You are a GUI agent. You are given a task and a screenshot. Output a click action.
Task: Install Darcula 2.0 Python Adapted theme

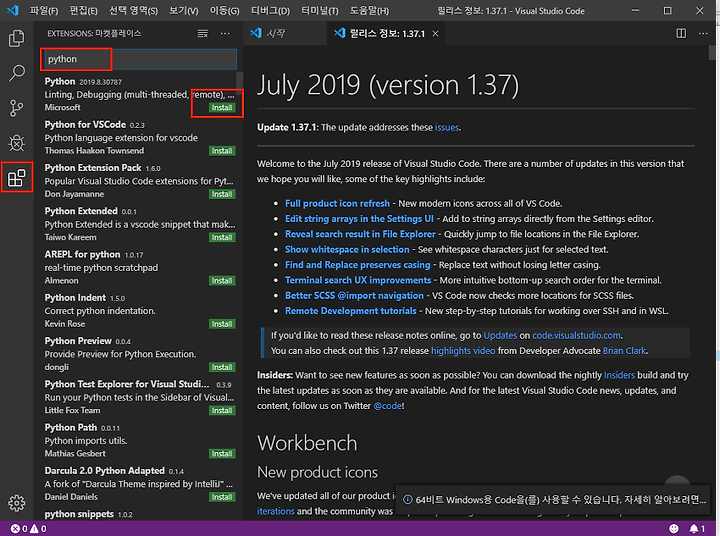pos(222,497)
